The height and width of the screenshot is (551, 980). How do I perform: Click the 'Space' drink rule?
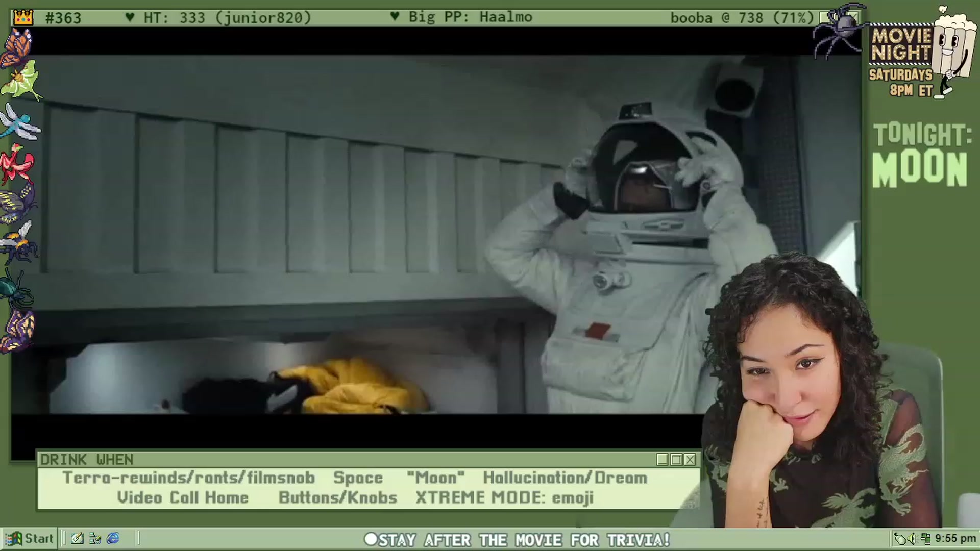point(358,478)
